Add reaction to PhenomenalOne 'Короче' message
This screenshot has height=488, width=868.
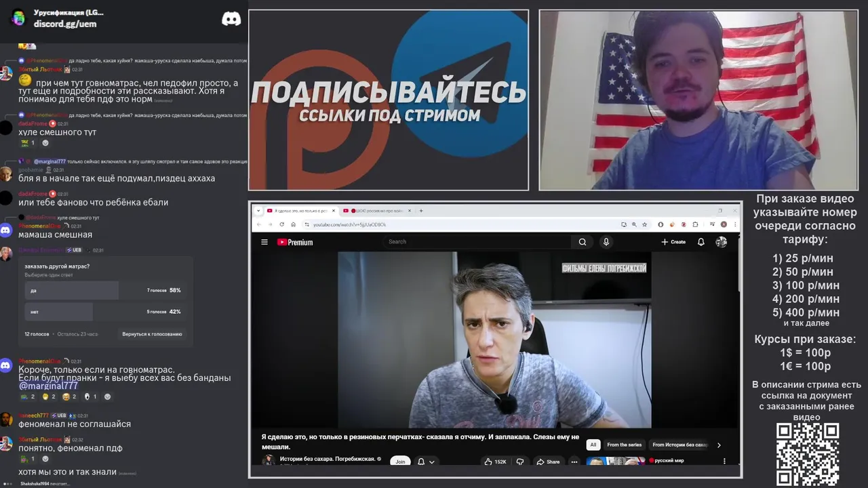[107, 396]
